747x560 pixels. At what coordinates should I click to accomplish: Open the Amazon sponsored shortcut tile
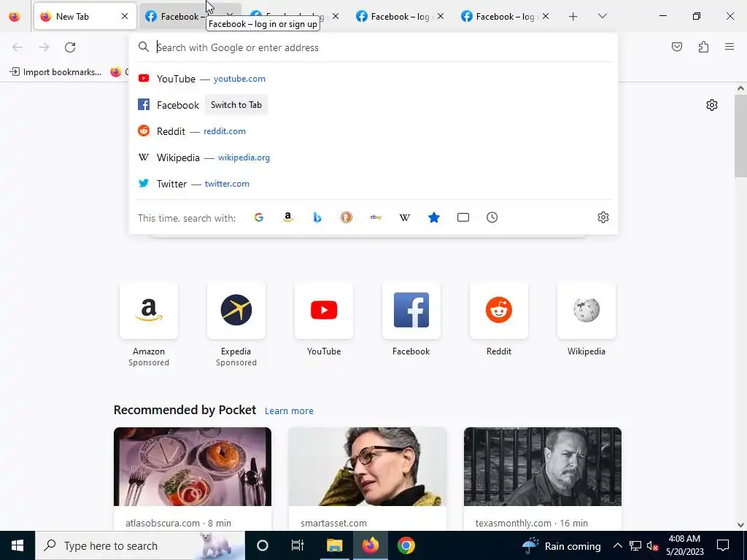click(x=149, y=311)
